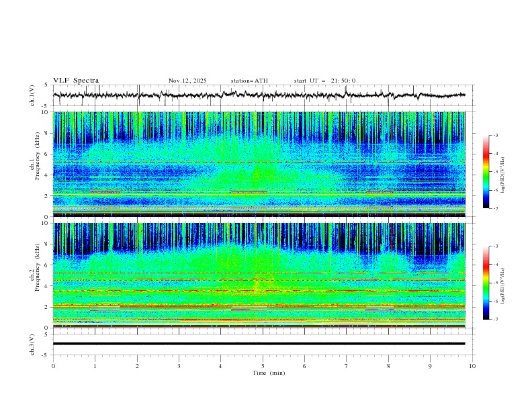Click the "-7" label on ch.1 colorbar
Screen dimensions: 532x411
click(495, 208)
